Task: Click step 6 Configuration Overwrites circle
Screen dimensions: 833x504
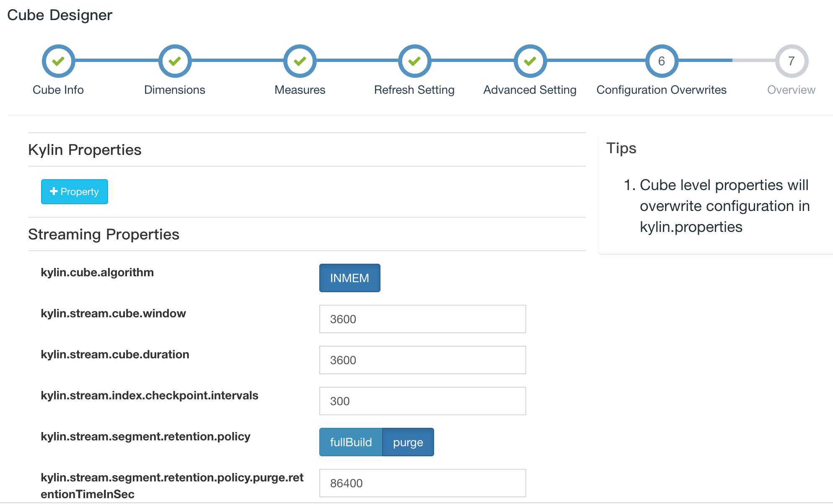Action: click(x=662, y=61)
